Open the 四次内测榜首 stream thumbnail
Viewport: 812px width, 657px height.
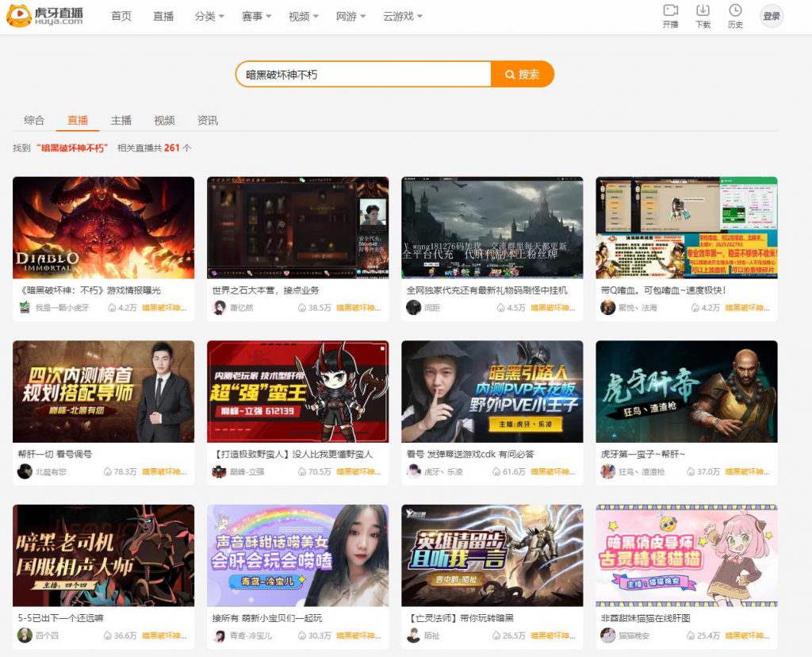pyautogui.click(x=104, y=391)
